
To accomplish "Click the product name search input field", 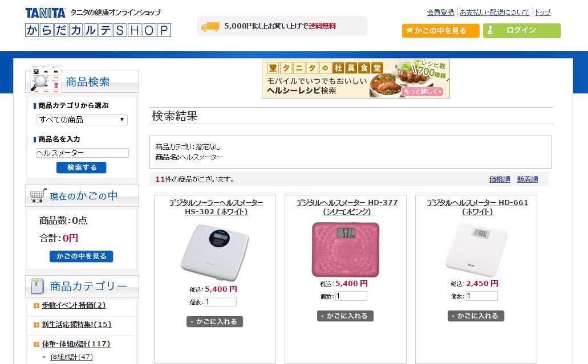I will [x=83, y=153].
